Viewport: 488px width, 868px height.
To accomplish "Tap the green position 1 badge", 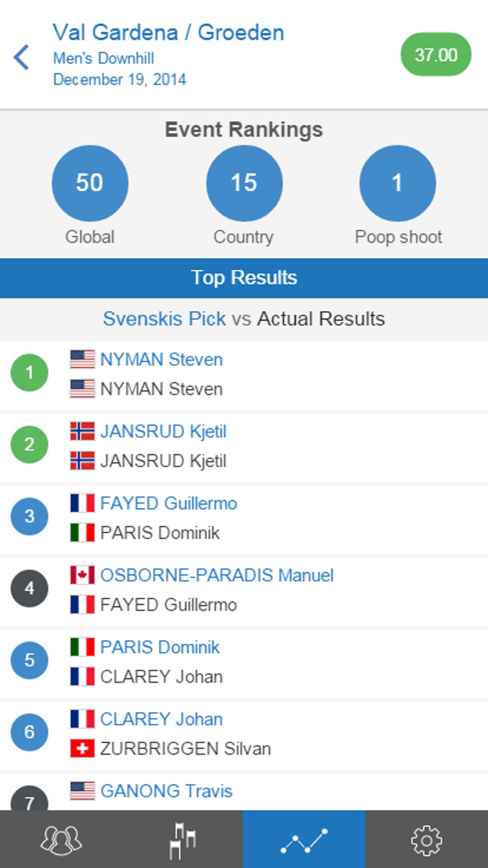I will [29, 372].
